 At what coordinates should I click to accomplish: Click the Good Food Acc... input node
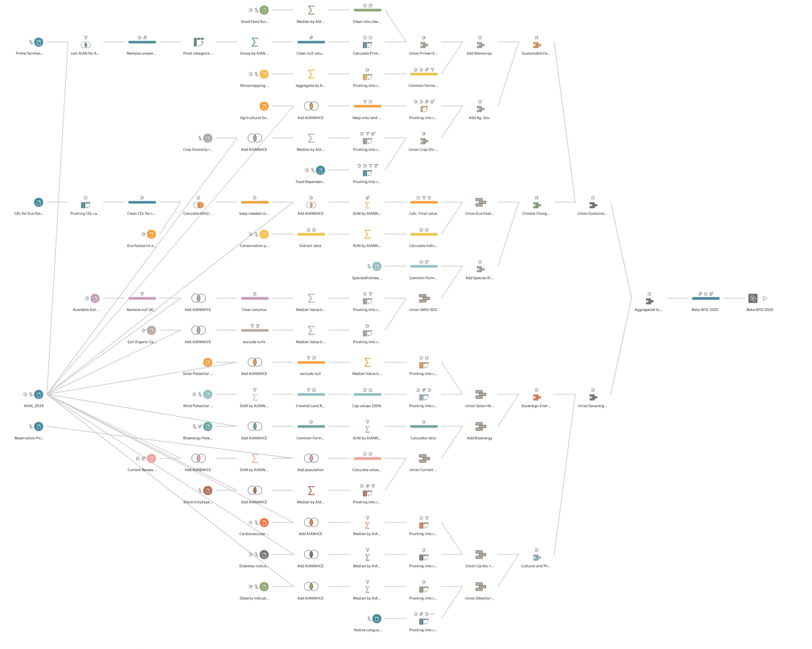coord(264,10)
